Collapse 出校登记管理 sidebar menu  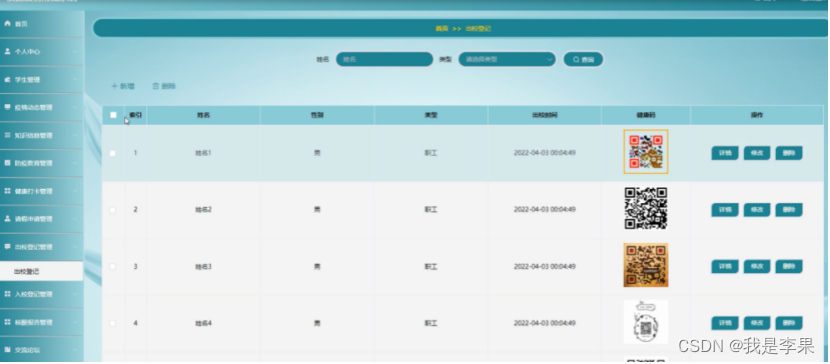point(41,247)
